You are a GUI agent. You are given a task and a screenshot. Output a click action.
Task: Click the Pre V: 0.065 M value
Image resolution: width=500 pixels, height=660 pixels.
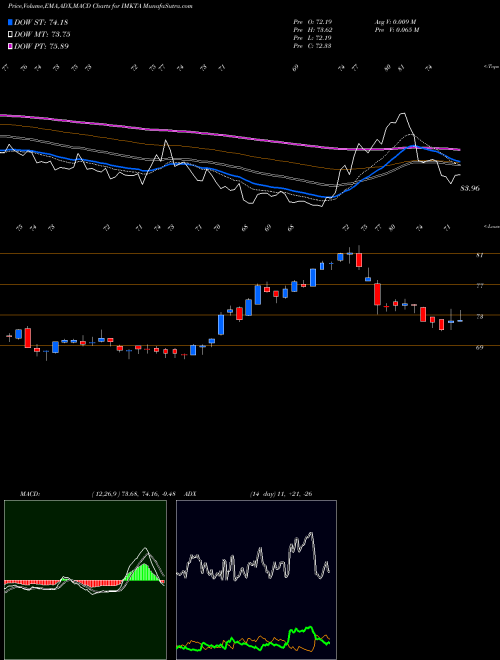[396, 30]
